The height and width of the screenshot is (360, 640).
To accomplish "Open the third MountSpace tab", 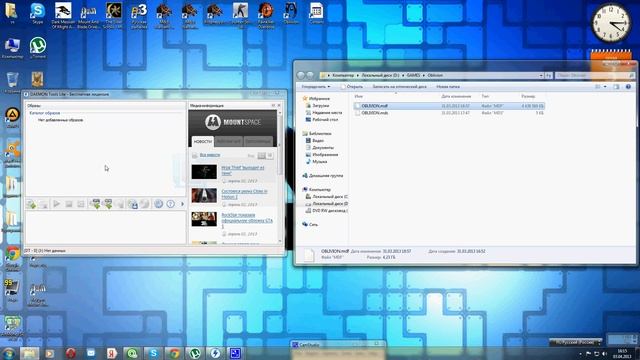I will point(258,141).
